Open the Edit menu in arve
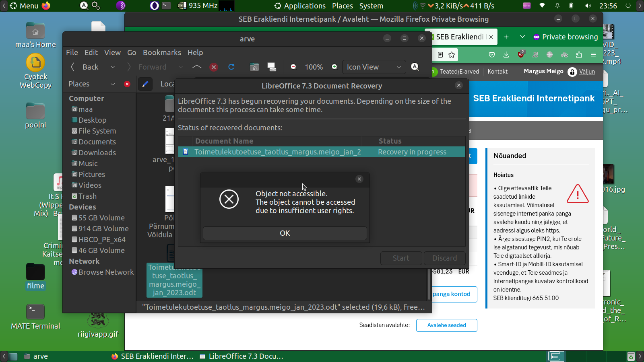The image size is (644, 362). pos(91,53)
